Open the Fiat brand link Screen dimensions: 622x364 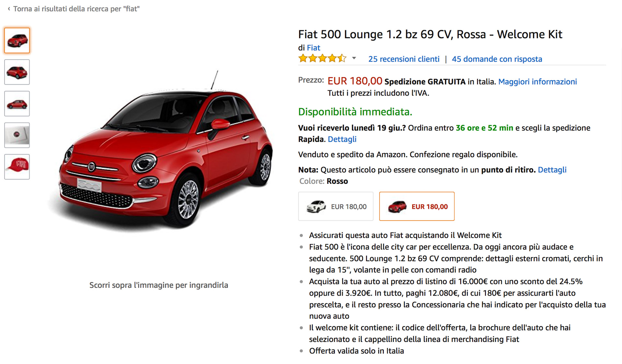click(313, 48)
